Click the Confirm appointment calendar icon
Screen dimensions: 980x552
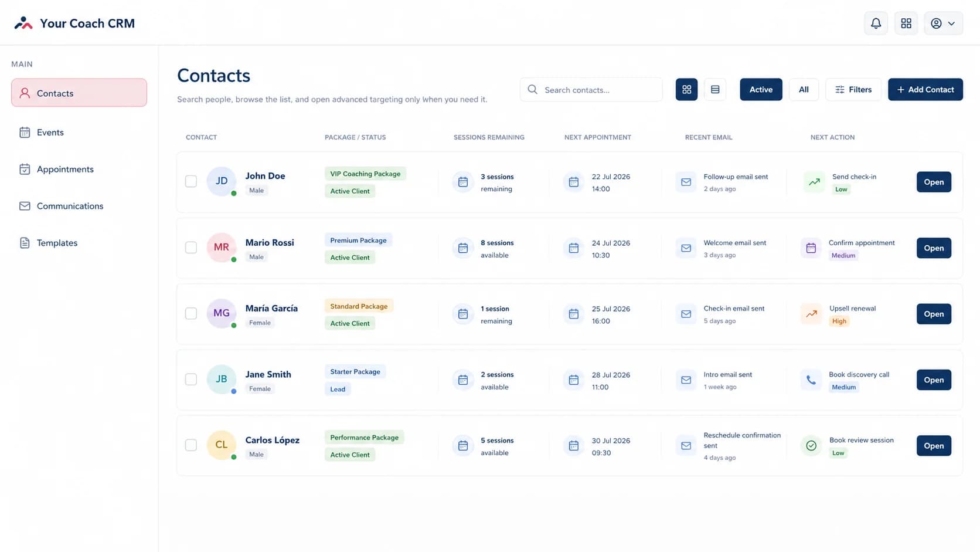coord(811,249)
